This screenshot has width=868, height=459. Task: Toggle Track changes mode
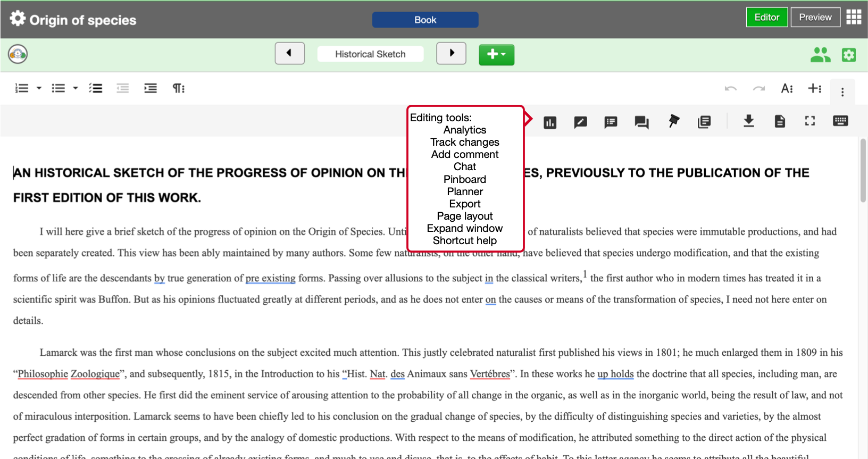pyautogui.click(x=580, y=122)
